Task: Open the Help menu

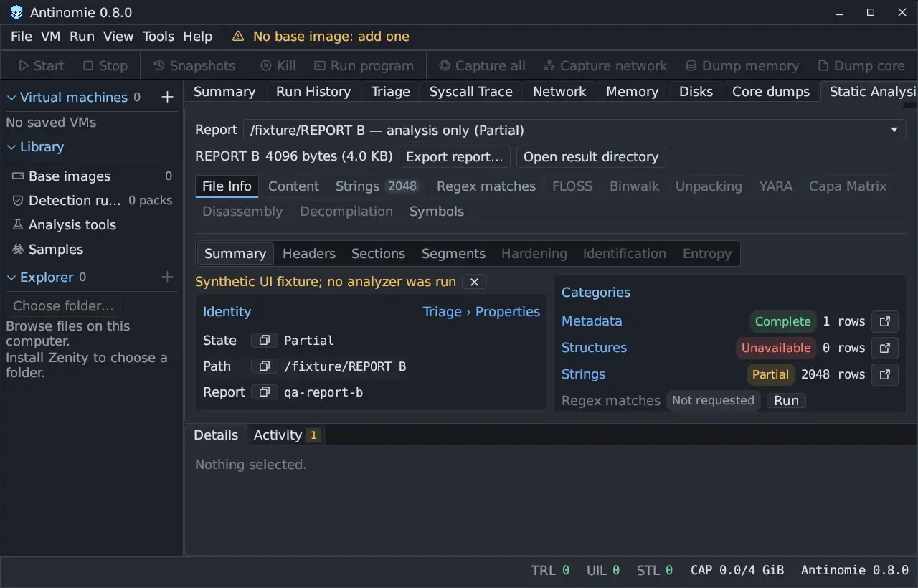Action: pos(198,37)
